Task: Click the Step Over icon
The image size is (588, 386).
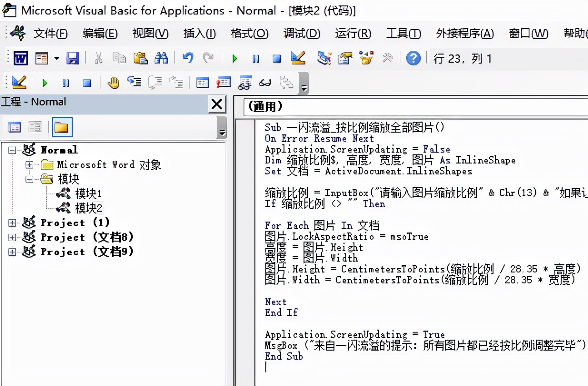Action: [155, 82]
